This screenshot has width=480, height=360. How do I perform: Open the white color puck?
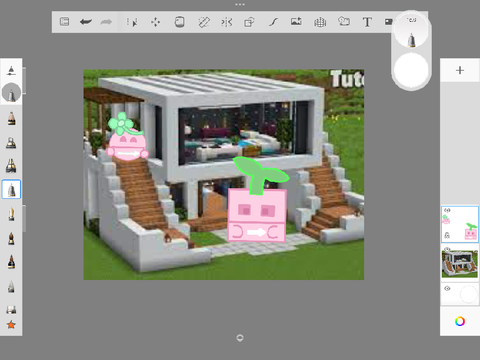point(411,70)
